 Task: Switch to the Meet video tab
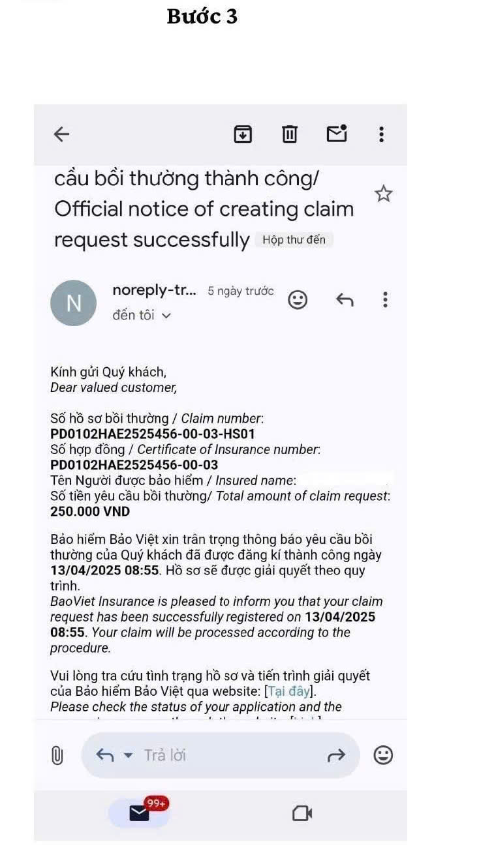[x=301, y=813]
